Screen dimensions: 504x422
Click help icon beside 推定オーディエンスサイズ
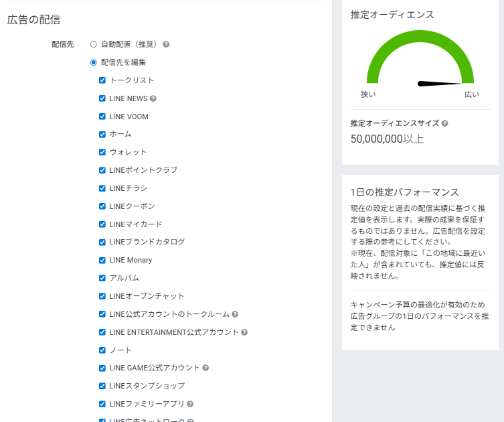(x=444, y=123)
